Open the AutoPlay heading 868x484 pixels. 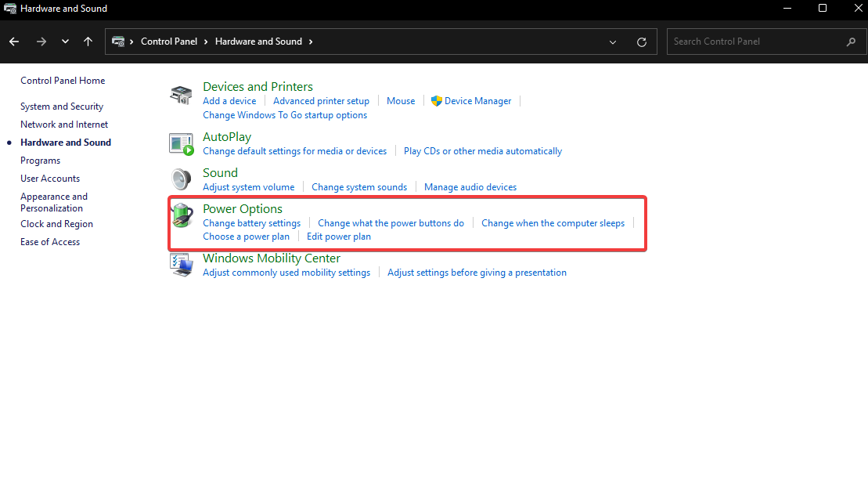coord(227,137)
